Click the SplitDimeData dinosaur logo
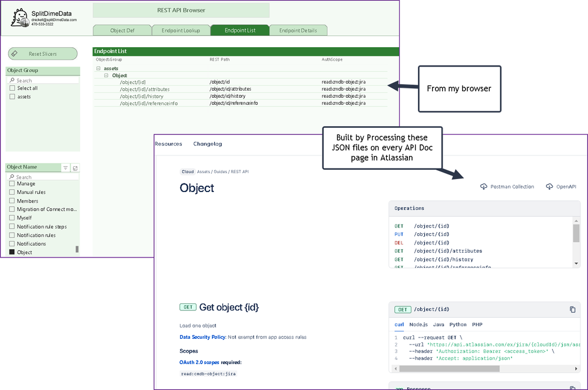 [x=20, y=18]
